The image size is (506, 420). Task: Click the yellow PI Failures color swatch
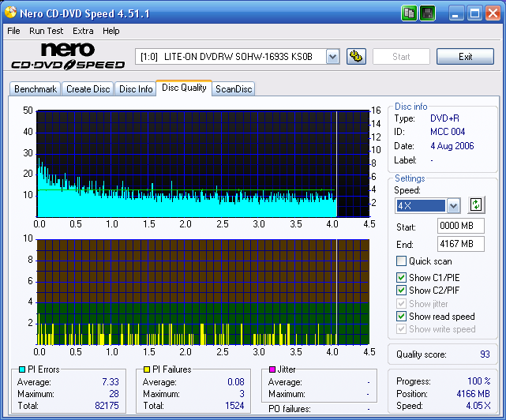tap(147, 369)
